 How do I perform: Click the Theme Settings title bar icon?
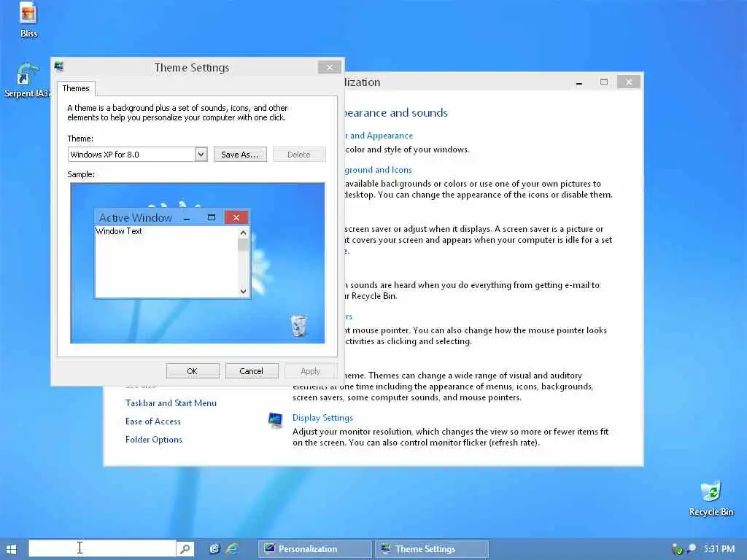click(59, 66)
